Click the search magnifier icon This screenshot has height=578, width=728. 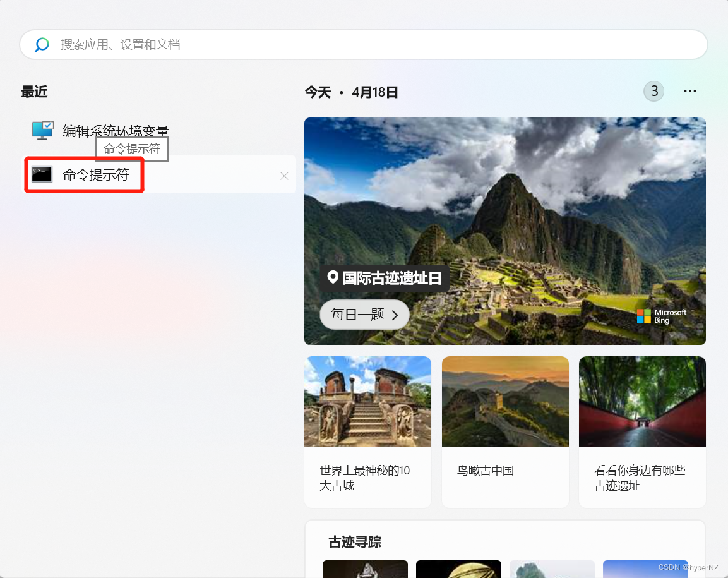tap(42, 45)
